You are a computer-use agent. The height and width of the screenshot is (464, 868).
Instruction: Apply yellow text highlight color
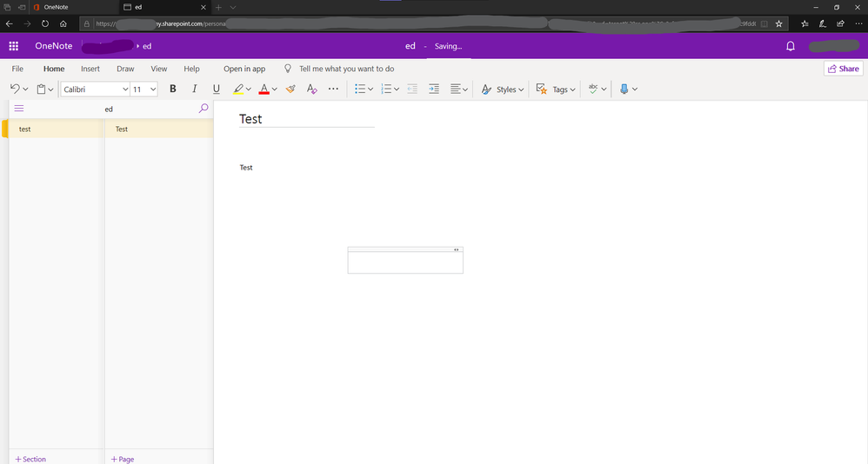click(x=238, y=89)
